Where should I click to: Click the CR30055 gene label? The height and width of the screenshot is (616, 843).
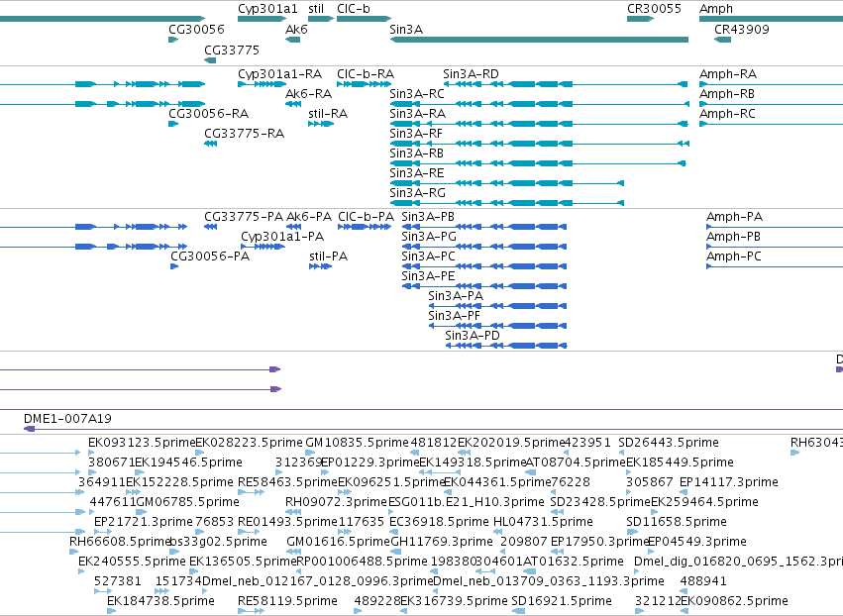click(654, 9)
